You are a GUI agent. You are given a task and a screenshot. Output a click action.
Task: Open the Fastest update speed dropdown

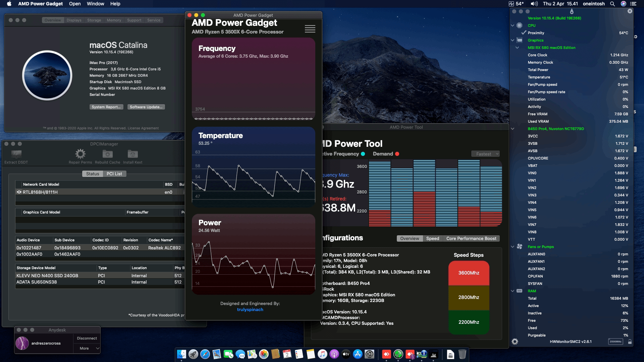click(485, 154)
